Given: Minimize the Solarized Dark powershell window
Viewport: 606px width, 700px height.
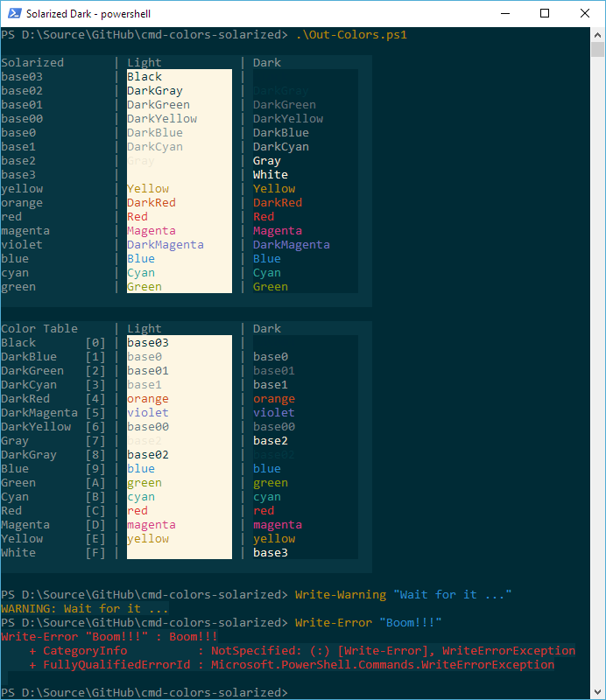Looking at the screenshot, I should click(x=505, y=13).
